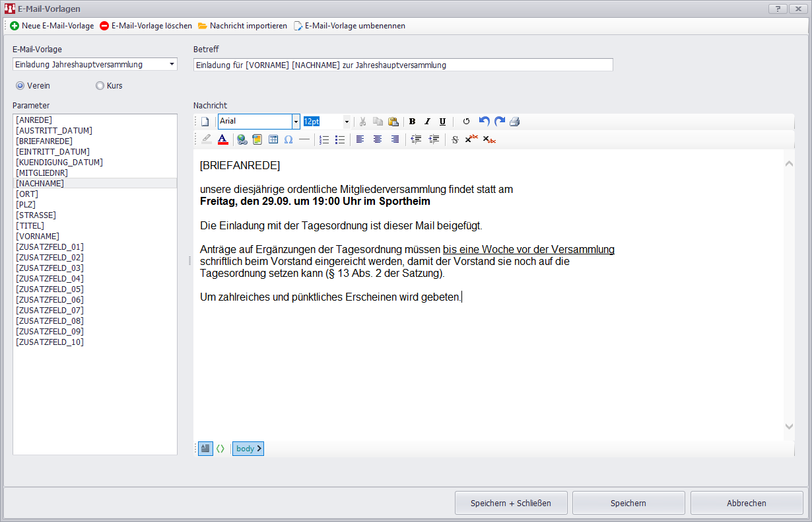Screen dimensions: 812x522
Task: Print the message with the printer icon
Action: [x=515, y=122]
